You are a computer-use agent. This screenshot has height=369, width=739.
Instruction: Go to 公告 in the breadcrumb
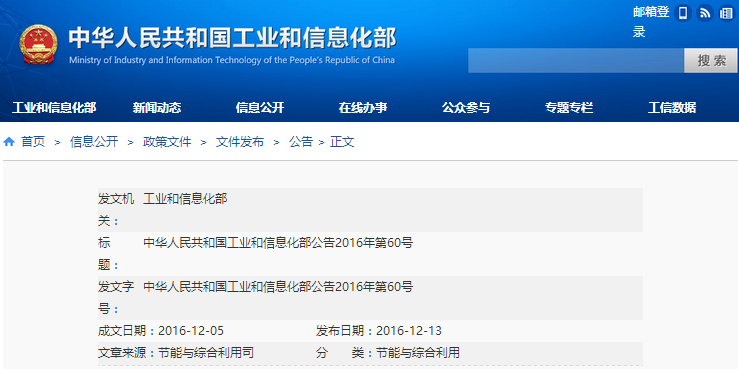(x=301, y=142)
